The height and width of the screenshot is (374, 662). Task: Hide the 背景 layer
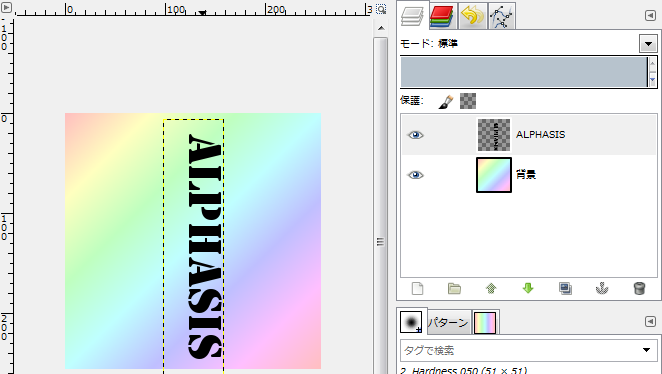coord(415,175)
